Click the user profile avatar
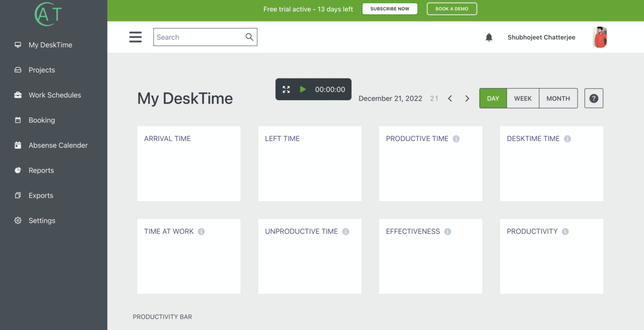 pyautogui.click(x=600, y=37)
